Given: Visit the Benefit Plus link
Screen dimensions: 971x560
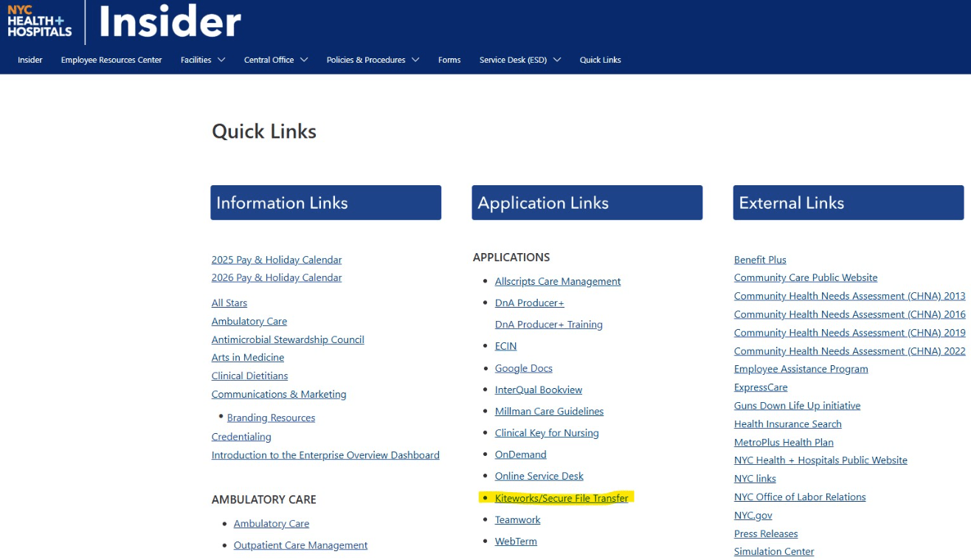Looking at the screenshot, I should point(760,260).
